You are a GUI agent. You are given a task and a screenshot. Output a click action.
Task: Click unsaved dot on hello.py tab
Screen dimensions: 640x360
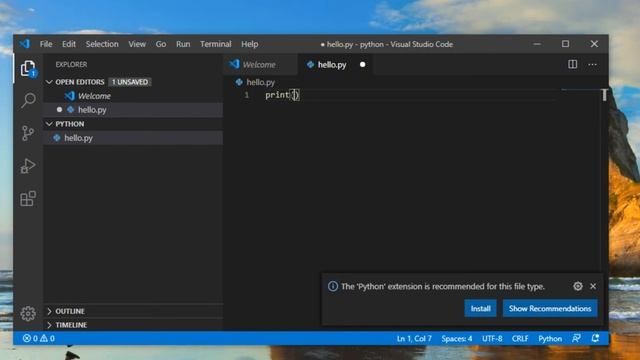click(362, 64)
